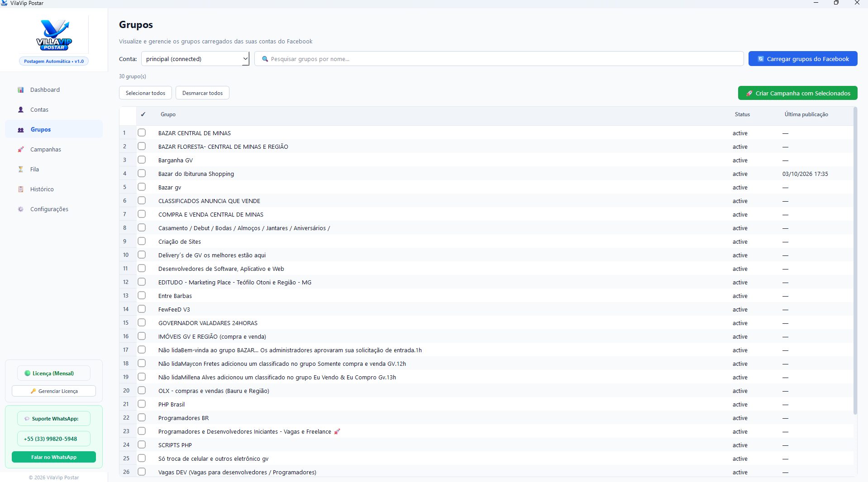Check the SCRIPTS PHP group checkbox
868x482 pixels.
click(x=142, y=444)
